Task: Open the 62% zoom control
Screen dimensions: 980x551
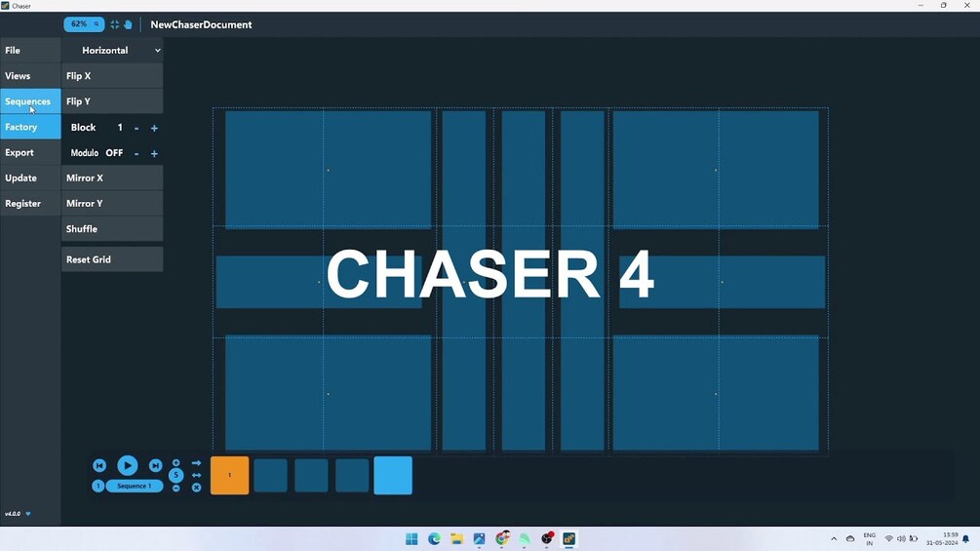Action: [84, 24]
